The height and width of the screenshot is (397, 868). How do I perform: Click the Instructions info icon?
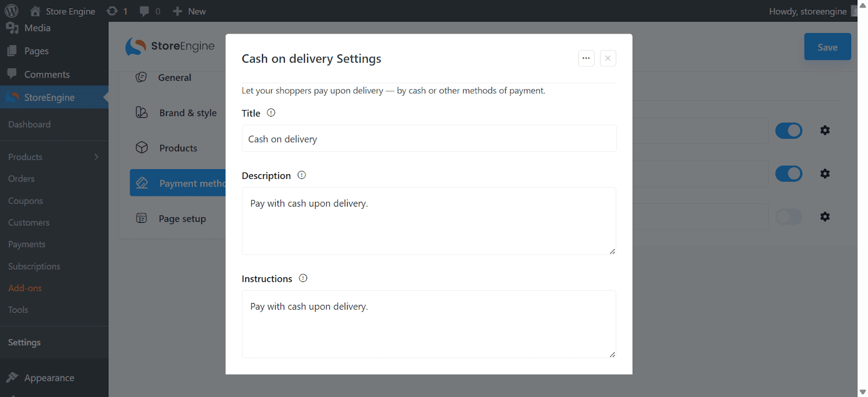click(303, 278)
